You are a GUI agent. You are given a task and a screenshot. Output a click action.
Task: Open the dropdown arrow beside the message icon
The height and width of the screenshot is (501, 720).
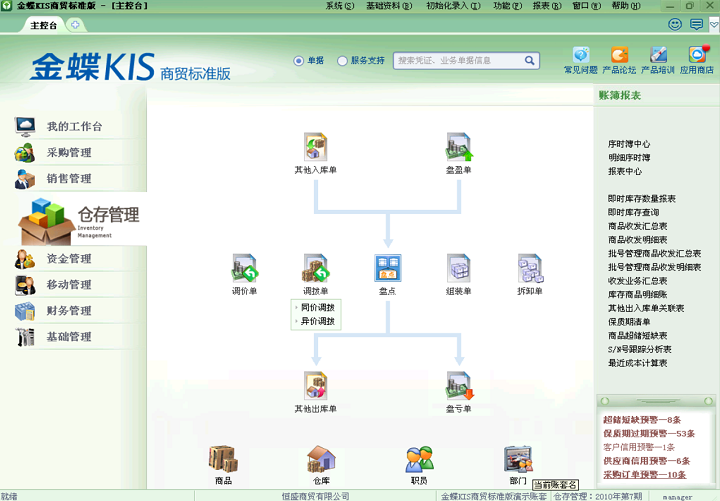coord(712,24)
